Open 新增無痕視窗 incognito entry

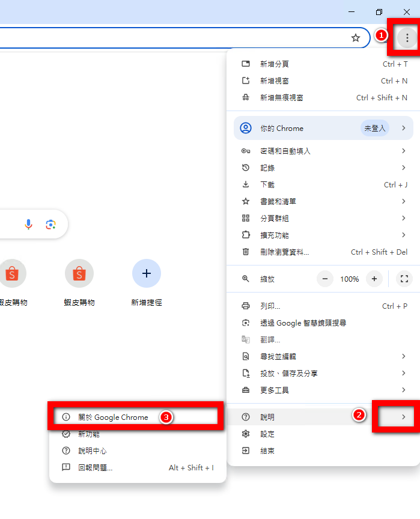[x=323, y=98]
